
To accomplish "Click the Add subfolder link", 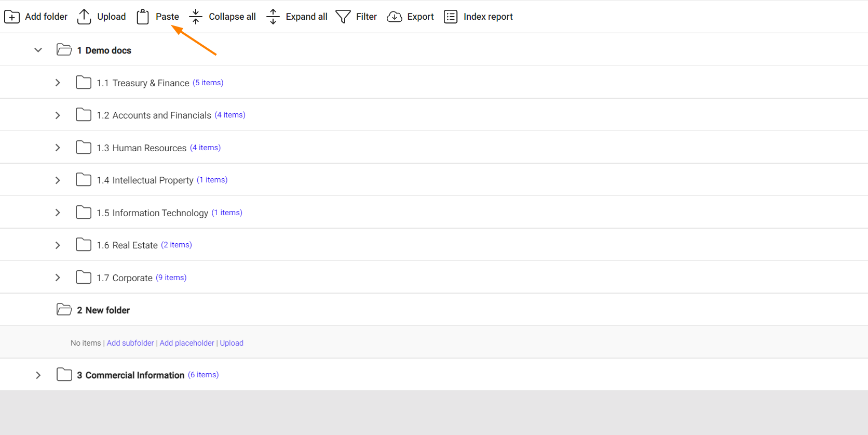I will pos(130,343).
